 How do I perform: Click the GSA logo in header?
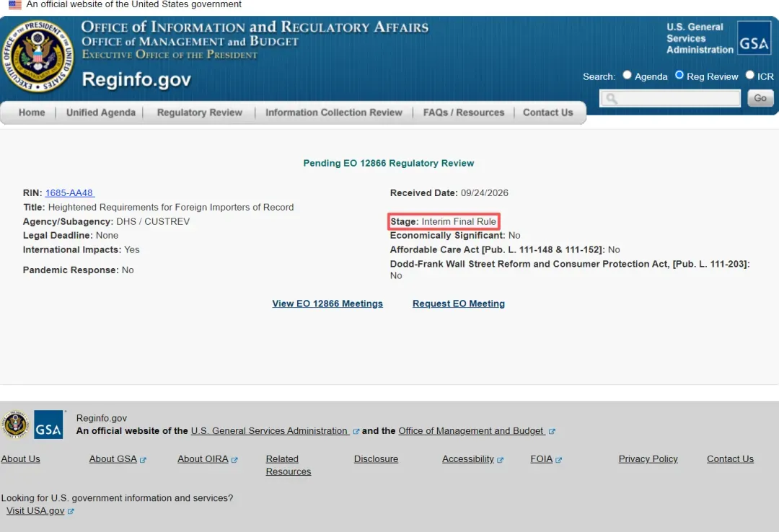click(x=754, y=37)
